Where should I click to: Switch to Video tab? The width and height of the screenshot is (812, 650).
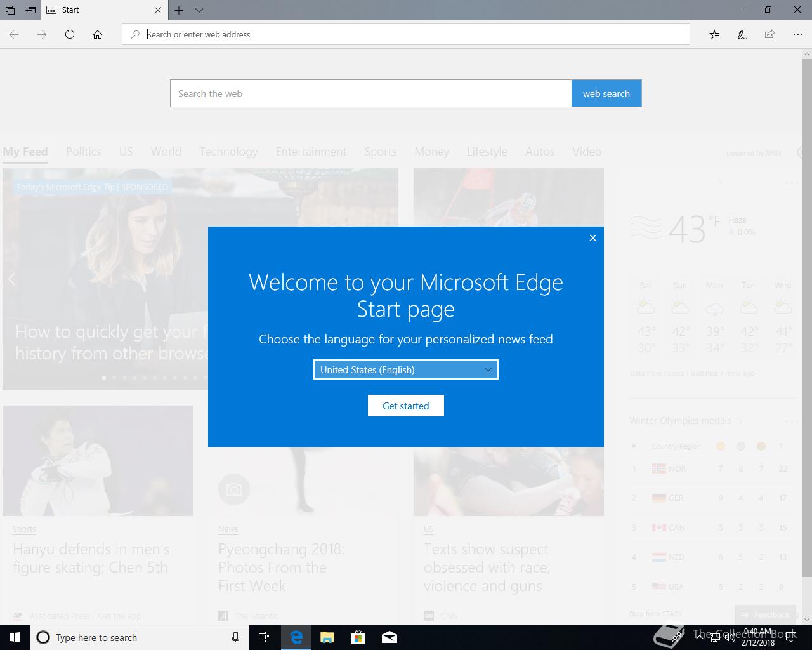pyautogui.click(x=587, y=152)
